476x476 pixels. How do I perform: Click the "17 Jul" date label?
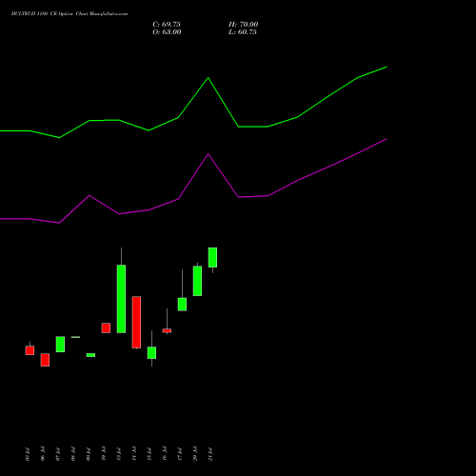pyautogui.click(x=180, y=454)
